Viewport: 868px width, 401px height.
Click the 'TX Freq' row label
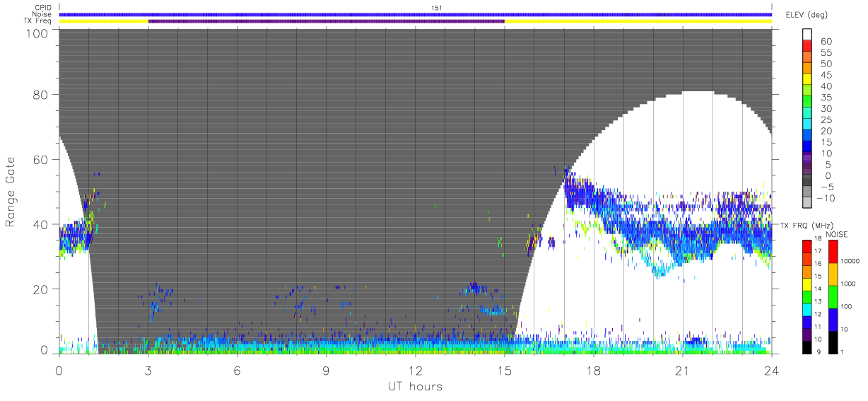39,21
